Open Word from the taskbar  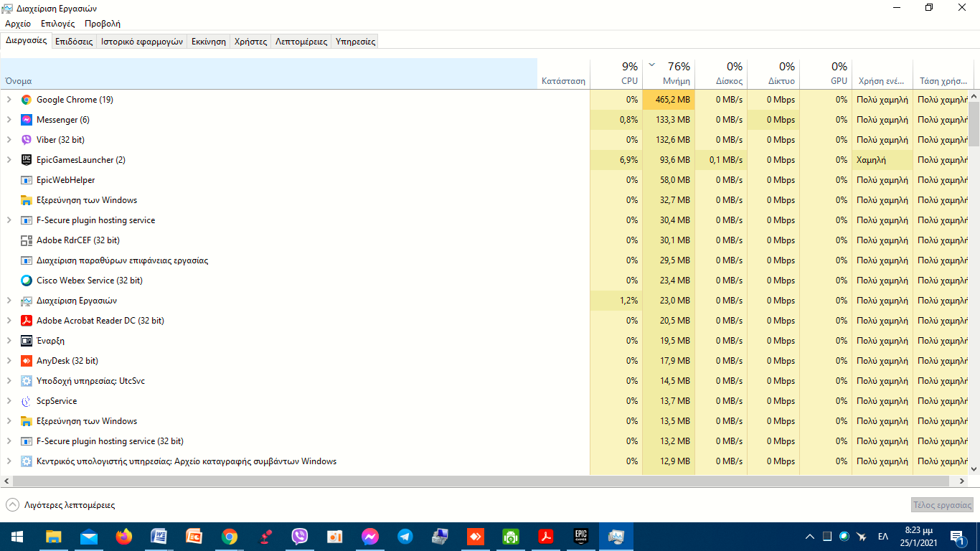tap(159, 537)
